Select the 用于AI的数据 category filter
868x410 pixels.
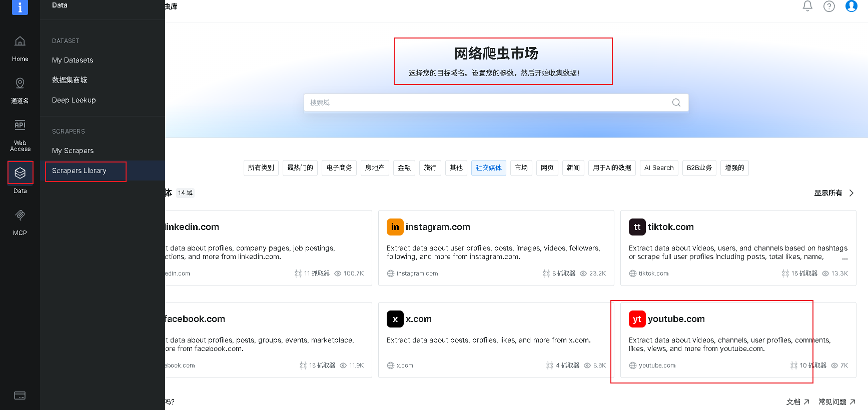tap(612, 168)
